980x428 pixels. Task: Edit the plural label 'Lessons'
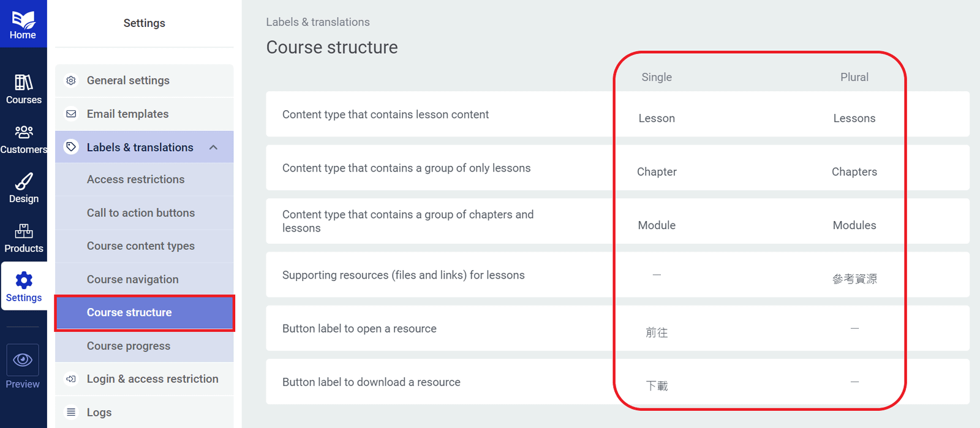click(x=854, y=118)
